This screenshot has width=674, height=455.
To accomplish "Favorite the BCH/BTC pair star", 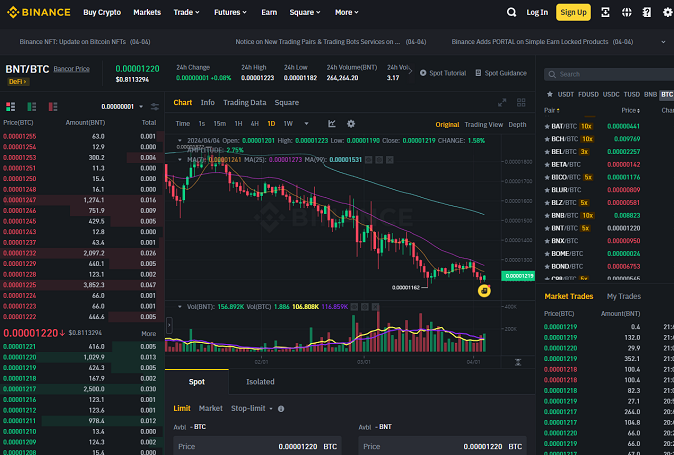I will (x=547, y=139).
